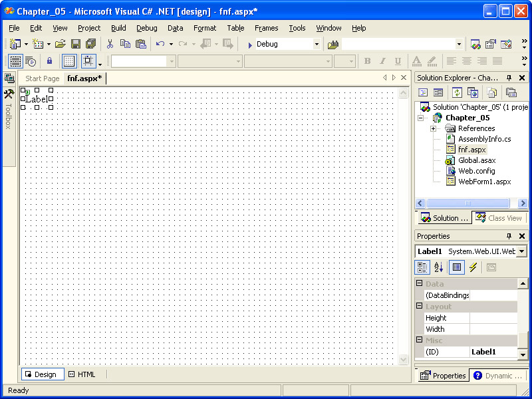
Task: Click the (ID) property value field
Action: 492,352
